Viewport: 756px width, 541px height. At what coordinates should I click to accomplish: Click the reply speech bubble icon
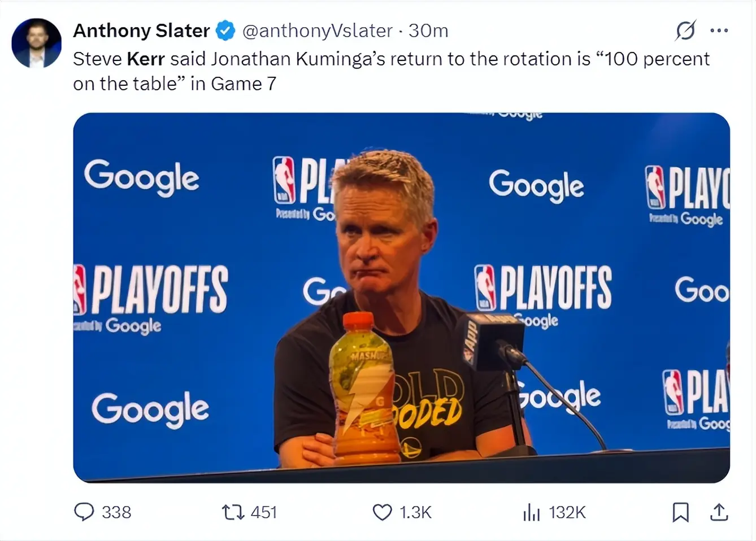tap(84, 512)
